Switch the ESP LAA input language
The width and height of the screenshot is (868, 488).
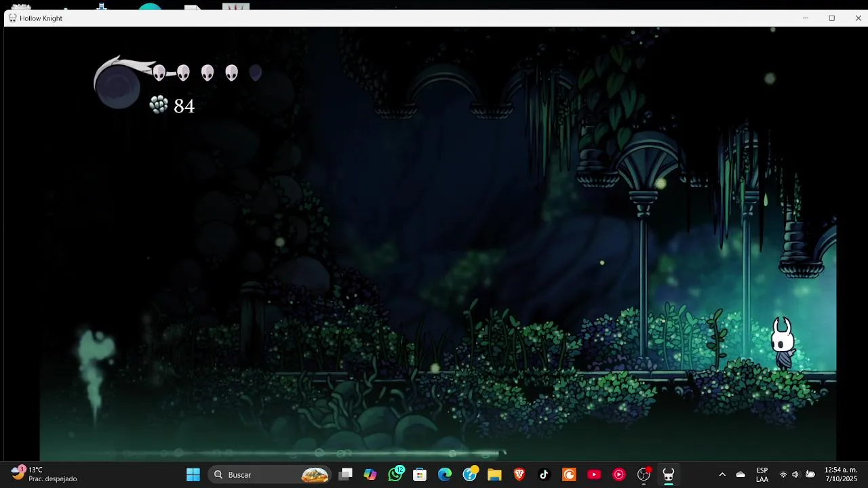[x=762, y=474]
